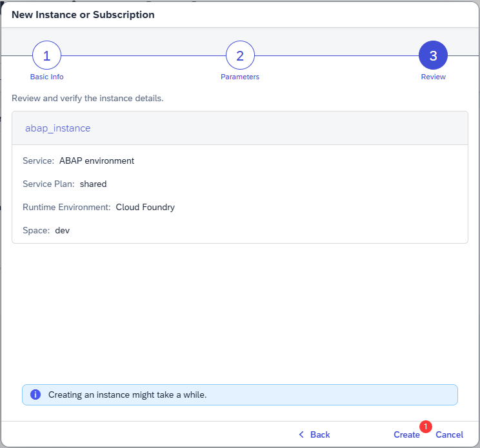The height and width of the screenshot is (448, 480).
Task: Click the 'Runtime Environment:' label
Action: tap(66, 208)
